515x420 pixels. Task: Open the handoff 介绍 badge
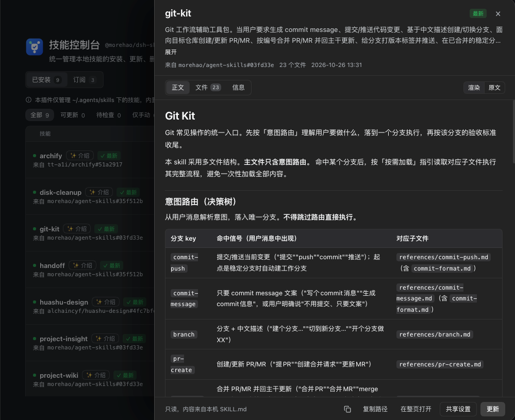click(82, 265)
